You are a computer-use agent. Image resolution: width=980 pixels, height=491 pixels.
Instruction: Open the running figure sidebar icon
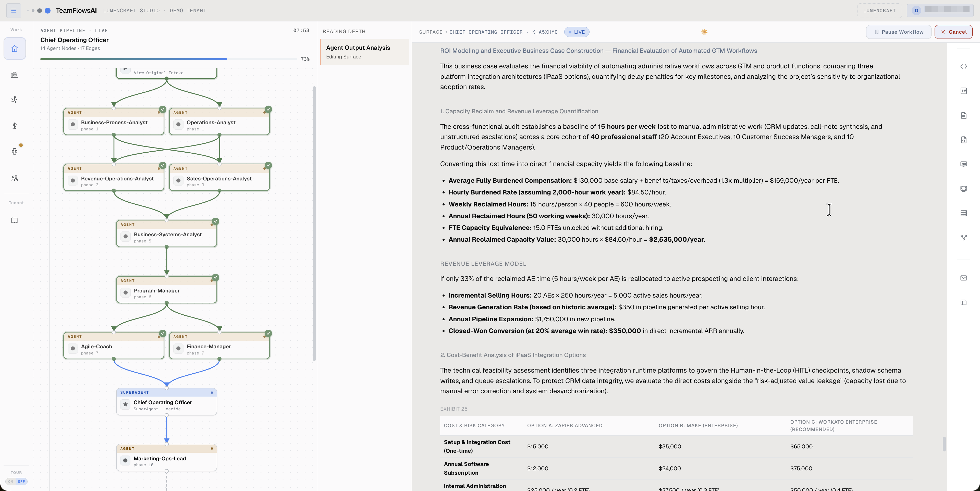(x=15, y=100)
